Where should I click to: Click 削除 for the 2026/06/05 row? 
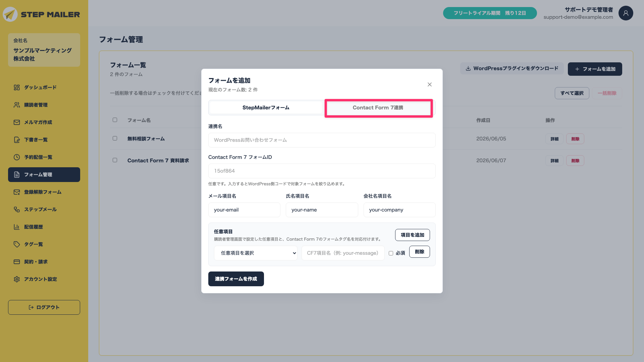tap(575, 139)
